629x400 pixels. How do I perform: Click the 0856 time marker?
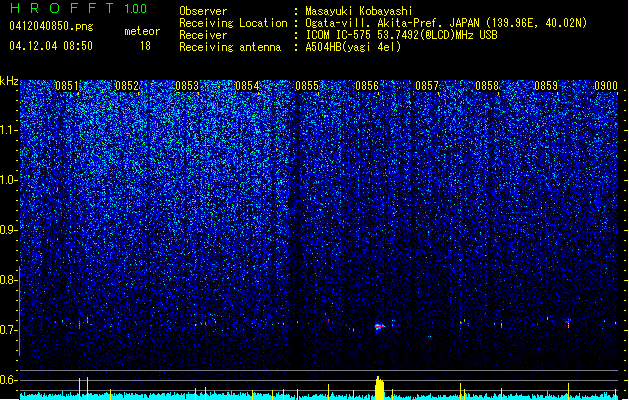coord(367,86)
